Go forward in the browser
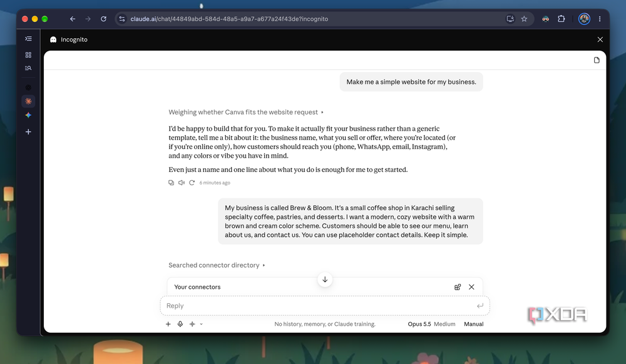This screenshot has height=364, width=626. (x=88, y=19)
